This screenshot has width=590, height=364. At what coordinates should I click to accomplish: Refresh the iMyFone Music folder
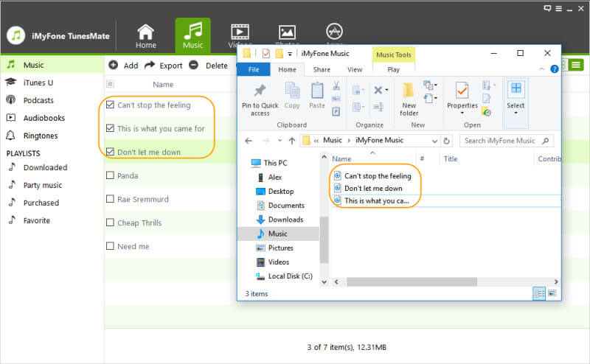(x=447, y=141)
